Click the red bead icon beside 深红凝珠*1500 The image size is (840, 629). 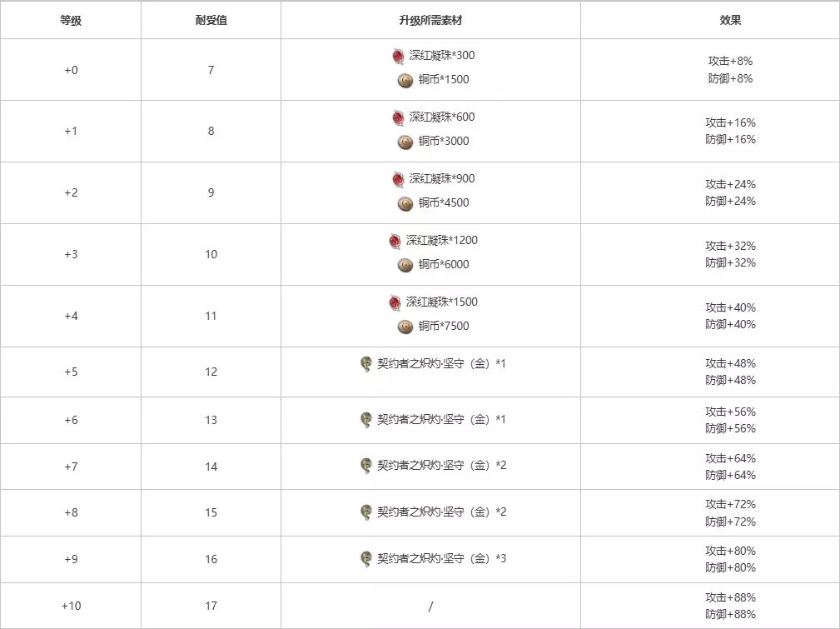(395, 302)
